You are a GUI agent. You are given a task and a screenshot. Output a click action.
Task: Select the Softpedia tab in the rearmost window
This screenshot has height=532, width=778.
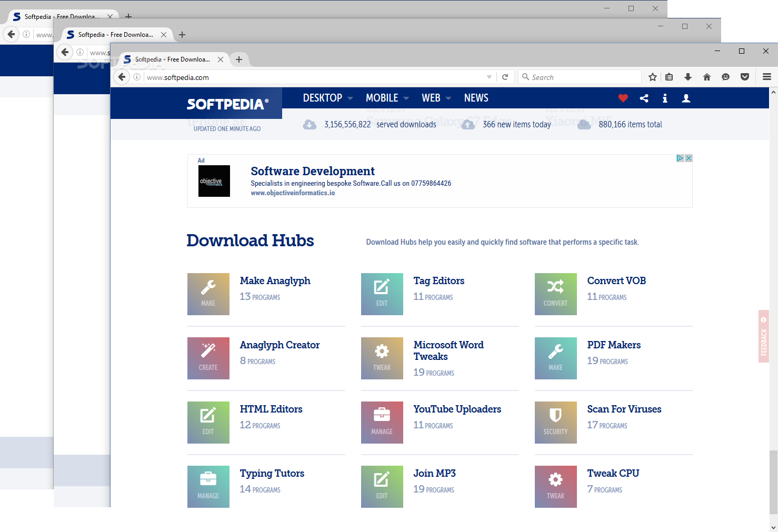coord(62,17)
